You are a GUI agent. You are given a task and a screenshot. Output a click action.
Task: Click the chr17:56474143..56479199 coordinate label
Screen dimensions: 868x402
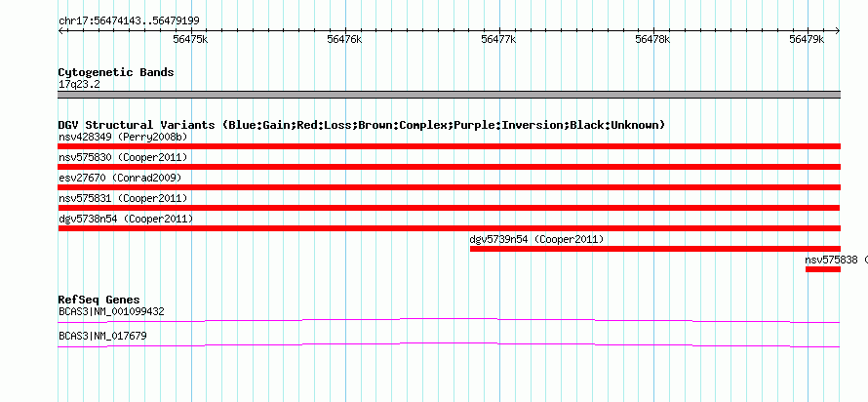coord(129,21)
